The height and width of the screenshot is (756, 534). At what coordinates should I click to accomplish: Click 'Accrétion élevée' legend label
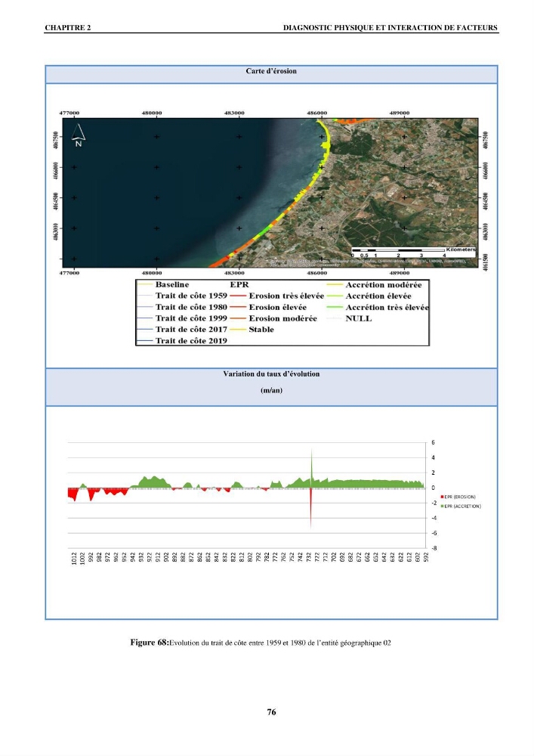point(378,296)
